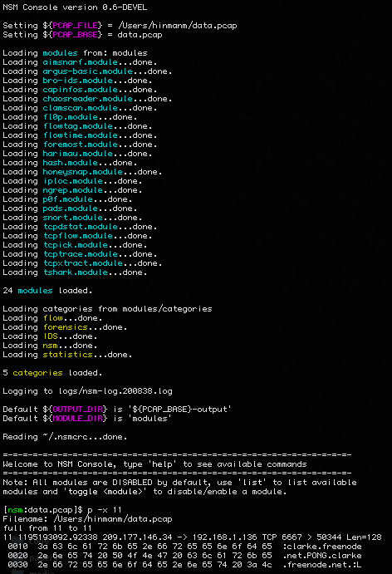392x574 pixels.
Task: Select the tshark.module loading line
Action: click(x=75, y=272)
